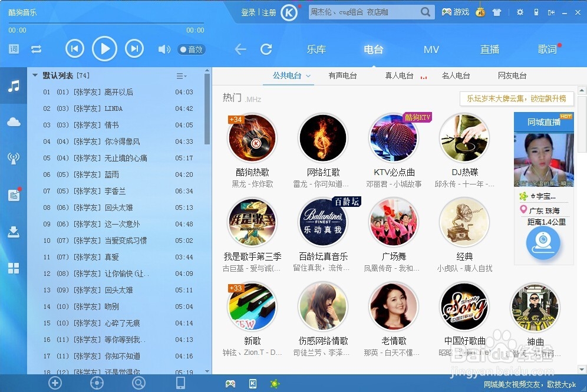Play the 神曲 radio station

click(x=535, y=307)
